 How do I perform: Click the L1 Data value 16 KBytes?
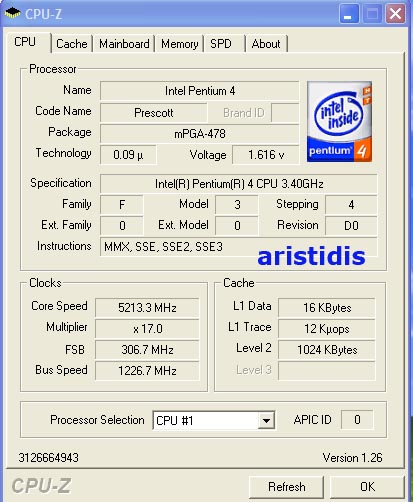[x=327, y=307]
